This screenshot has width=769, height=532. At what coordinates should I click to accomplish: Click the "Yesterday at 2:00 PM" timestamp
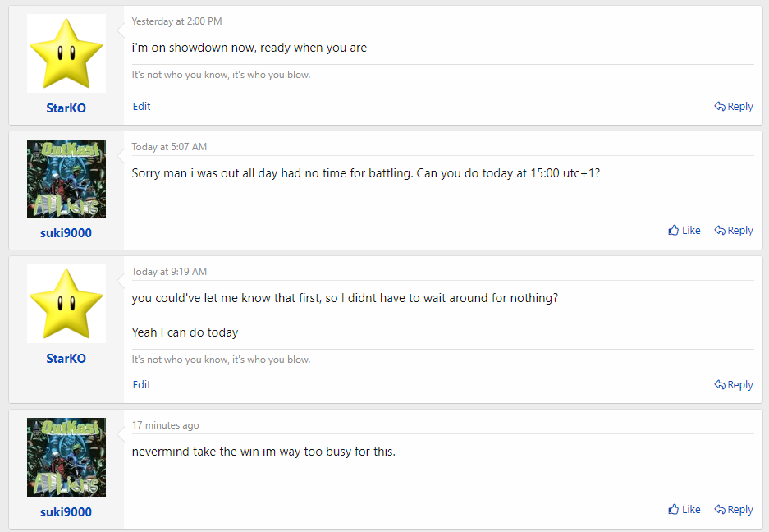click(177, 21)
